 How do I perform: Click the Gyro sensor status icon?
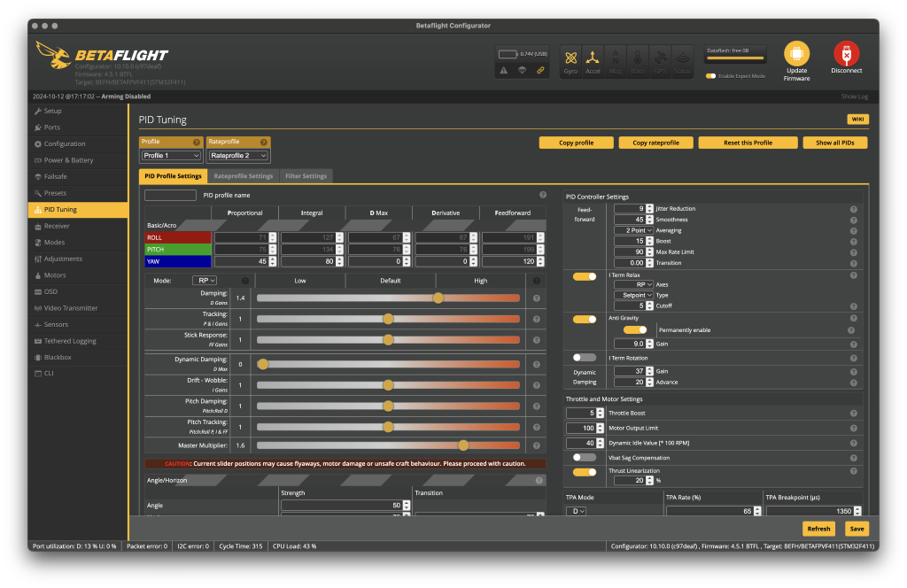(x=570, y=58)
